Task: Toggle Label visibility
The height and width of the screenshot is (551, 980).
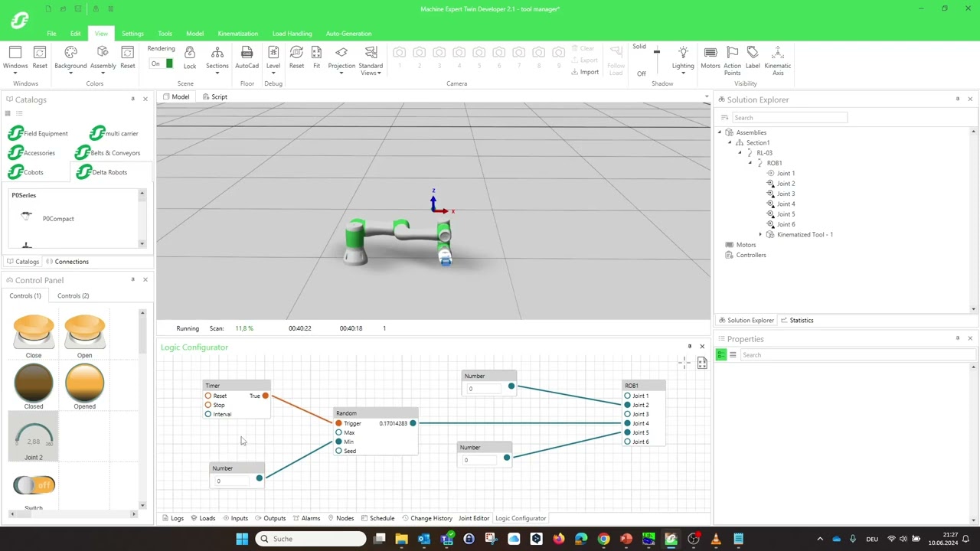Action: 753,57
